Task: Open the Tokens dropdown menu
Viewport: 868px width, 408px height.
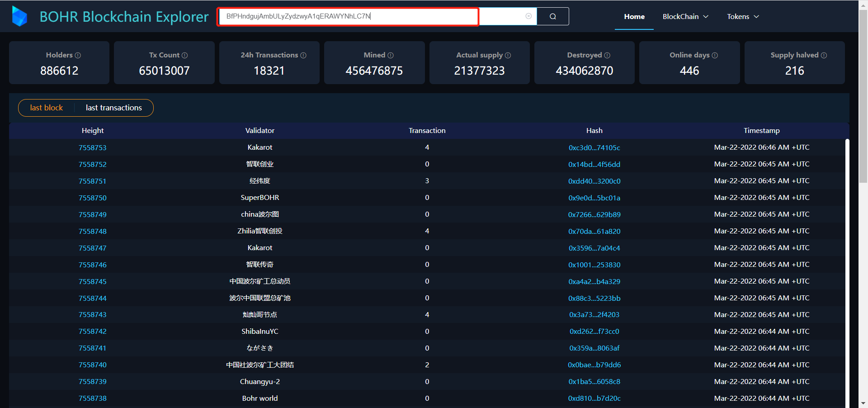Action: coord(743,17)
